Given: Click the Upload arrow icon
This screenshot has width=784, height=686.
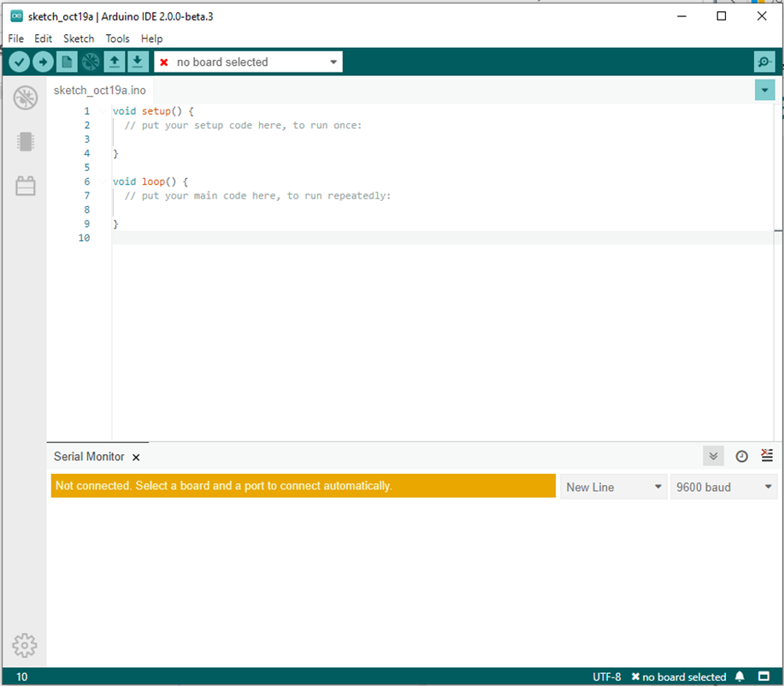Looking at the screenshot, I should [43, 61].
